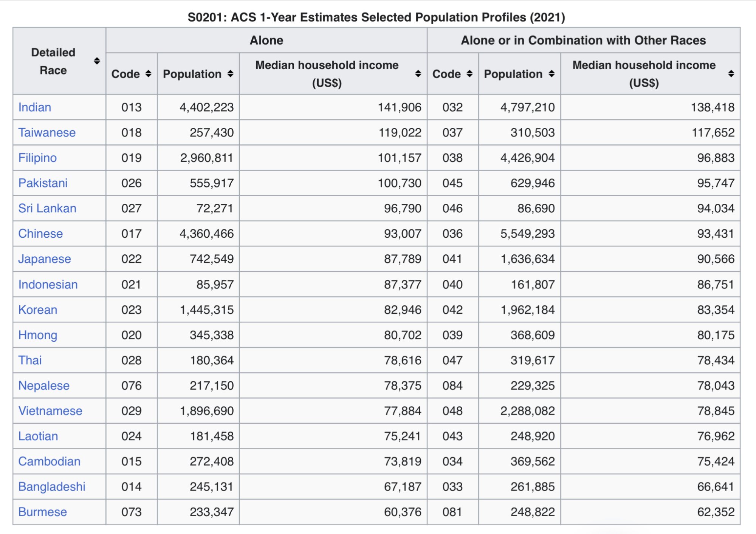This screenshot has height=534, width=756.
Task: Follow the Indonesian link
Action: (x=48, y=285)
